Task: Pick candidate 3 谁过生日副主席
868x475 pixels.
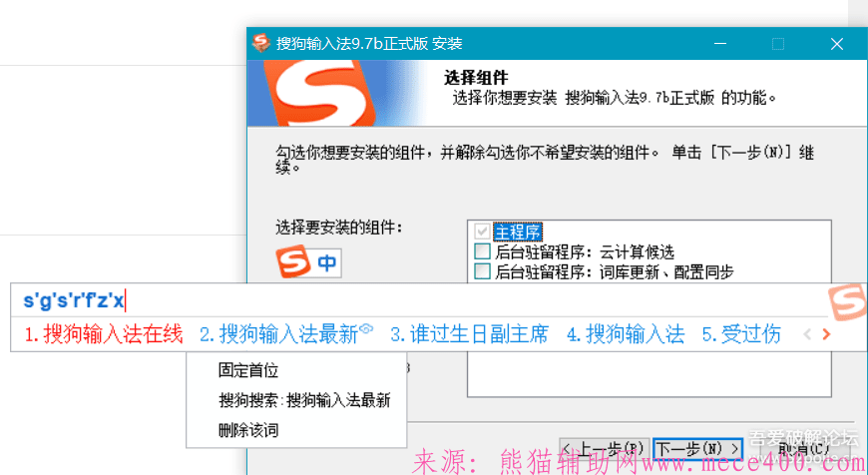Action: coord(469,334)
